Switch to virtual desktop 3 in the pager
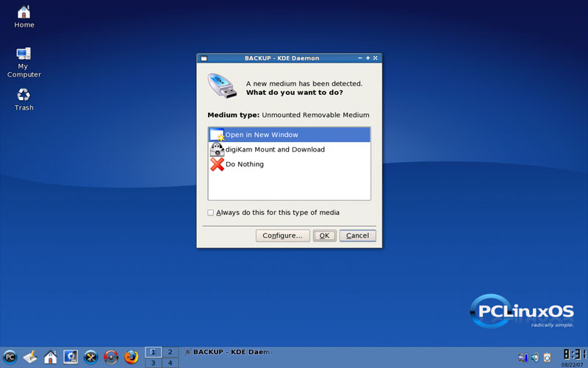Image resolution: width=588 pixels, height=368 pixels. [x=153, y=363]
